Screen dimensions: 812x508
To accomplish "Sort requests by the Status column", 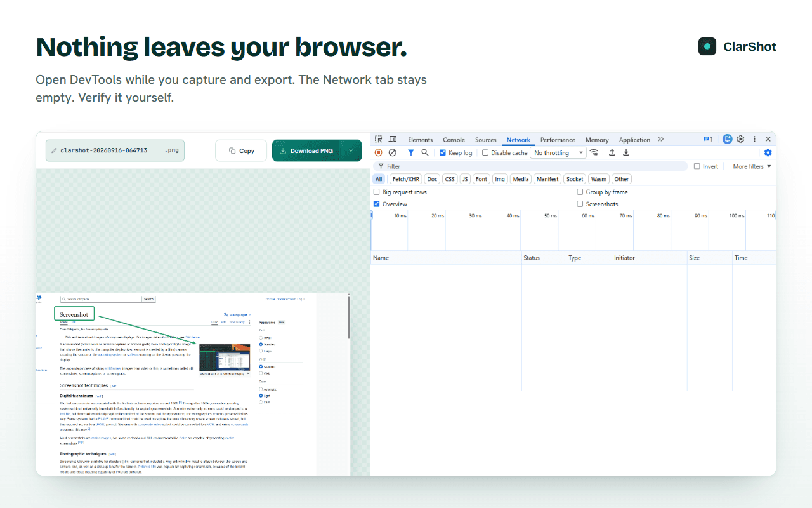I will pyautogui.click(x=544, y=258).
